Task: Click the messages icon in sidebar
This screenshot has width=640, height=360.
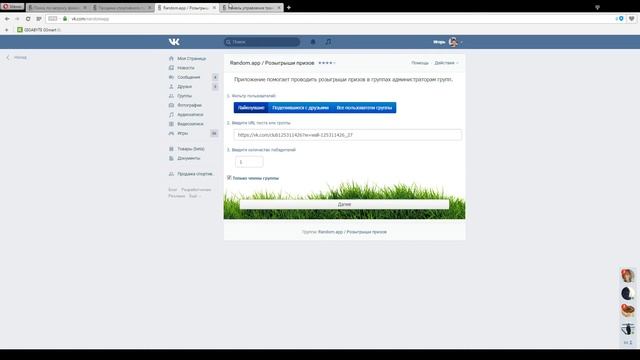Action: point(171,77)
